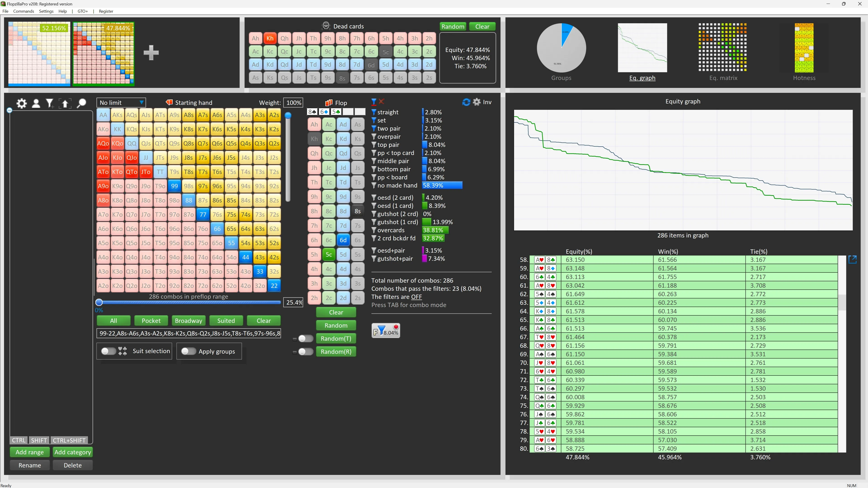Click the Inv label in statistics panel
The height and width of the screenshot is (488, 868).
(x=487, y=102)
